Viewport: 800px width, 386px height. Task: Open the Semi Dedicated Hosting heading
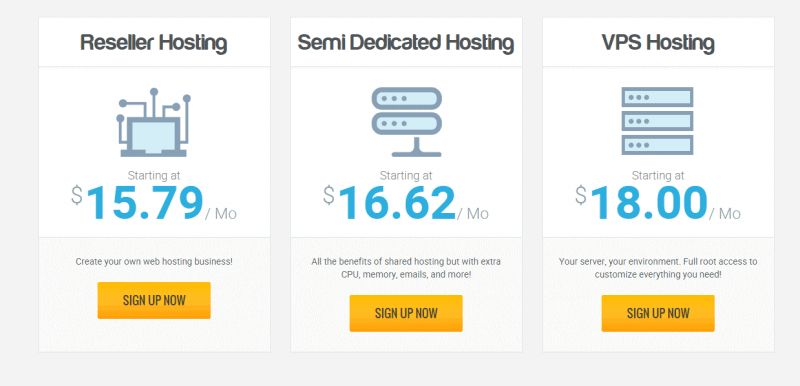(406, 43)
